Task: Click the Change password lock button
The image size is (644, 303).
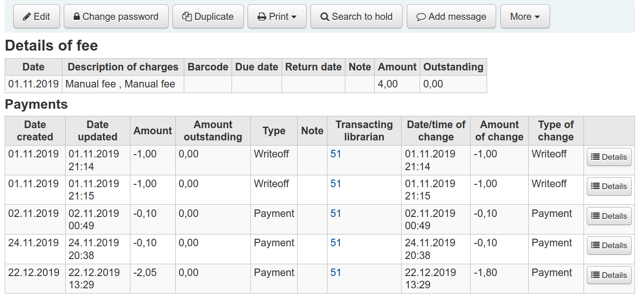Action: coord(116,17)
